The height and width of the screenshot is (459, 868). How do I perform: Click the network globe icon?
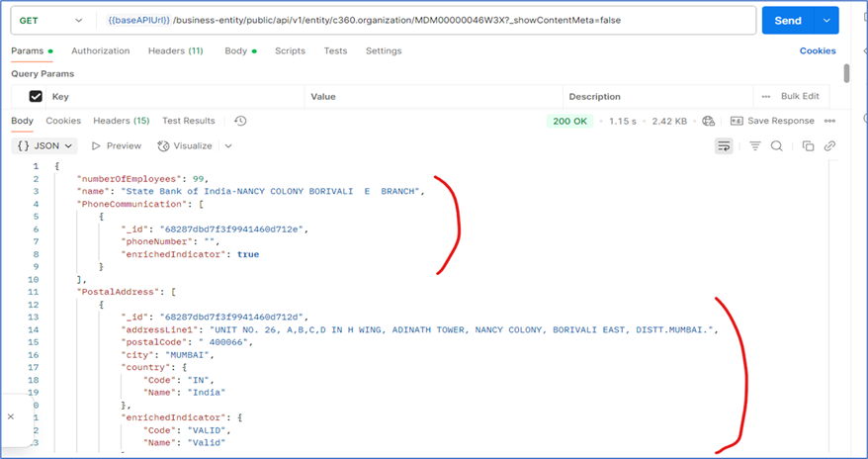708,121
